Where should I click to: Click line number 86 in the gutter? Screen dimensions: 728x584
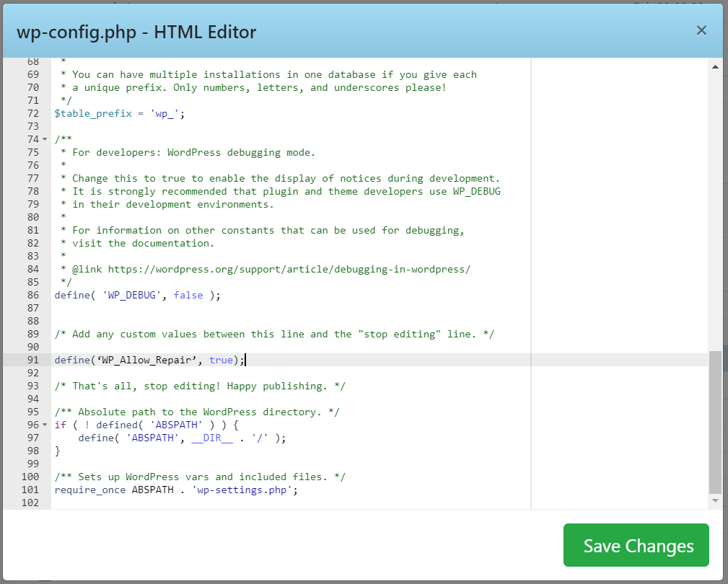[x=32, y=295]
